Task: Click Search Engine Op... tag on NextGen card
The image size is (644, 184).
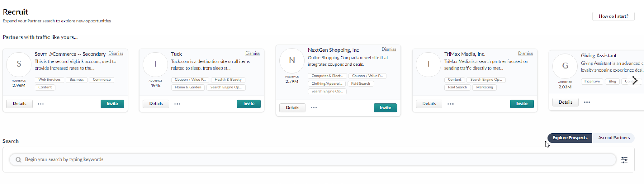Action: (x=327, y=92)
